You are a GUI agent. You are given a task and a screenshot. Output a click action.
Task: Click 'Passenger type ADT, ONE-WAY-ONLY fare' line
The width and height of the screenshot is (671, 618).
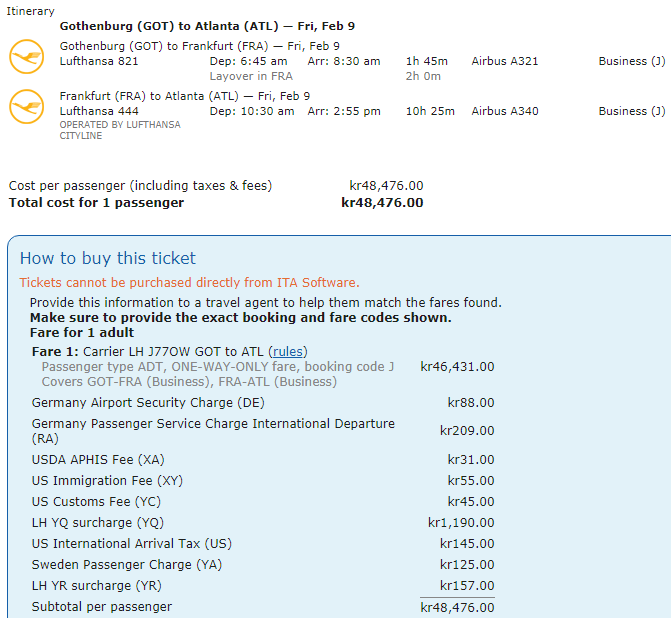point(217,367)
